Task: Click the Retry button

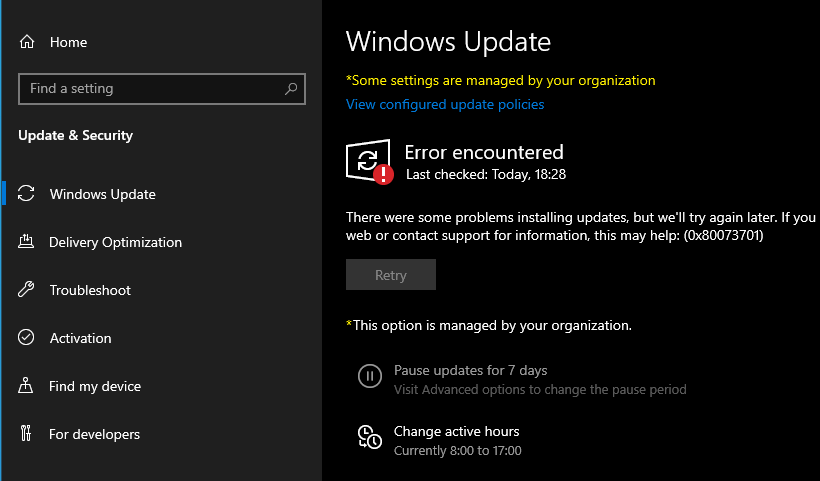Action: pos(391,274)
